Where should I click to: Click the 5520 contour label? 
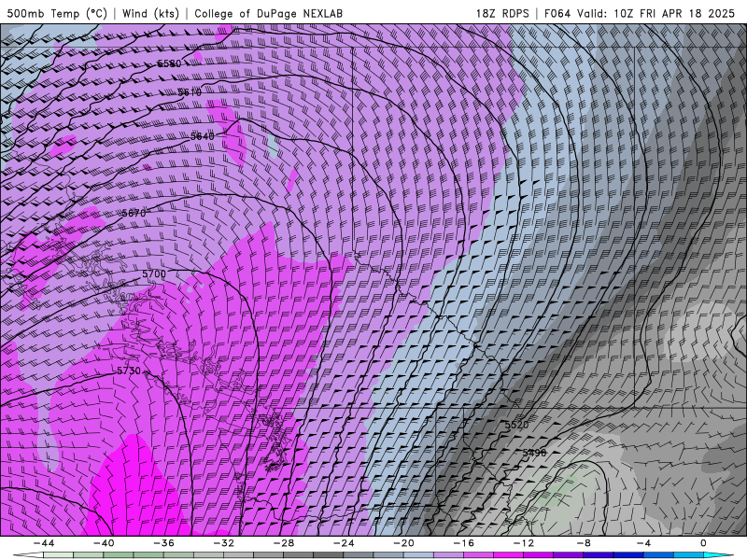tap(516, 425)
